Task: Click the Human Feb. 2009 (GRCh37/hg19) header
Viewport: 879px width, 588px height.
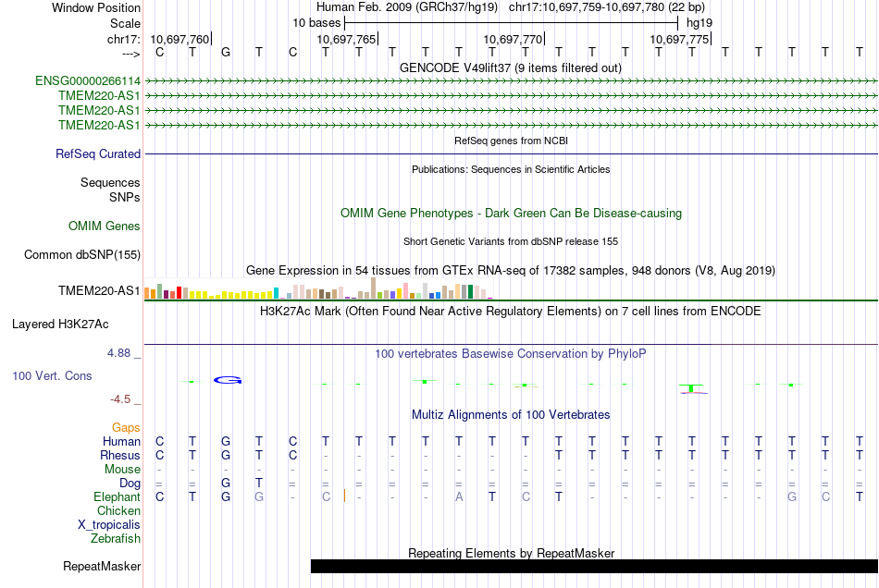Action: 407,7
